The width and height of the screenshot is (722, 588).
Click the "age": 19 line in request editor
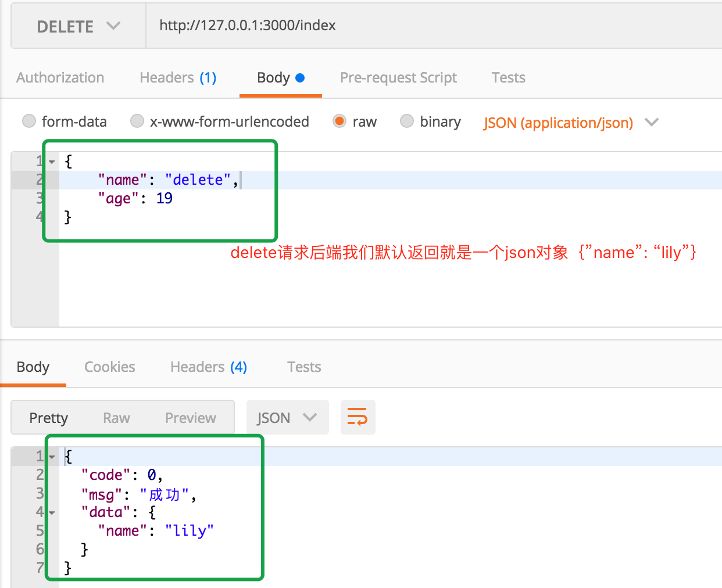135,199
